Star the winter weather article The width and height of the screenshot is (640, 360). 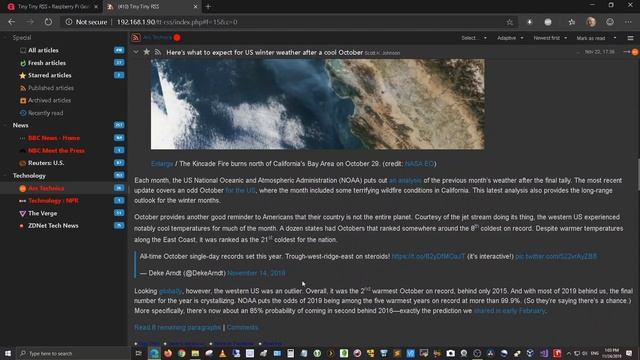pos(147,52)
